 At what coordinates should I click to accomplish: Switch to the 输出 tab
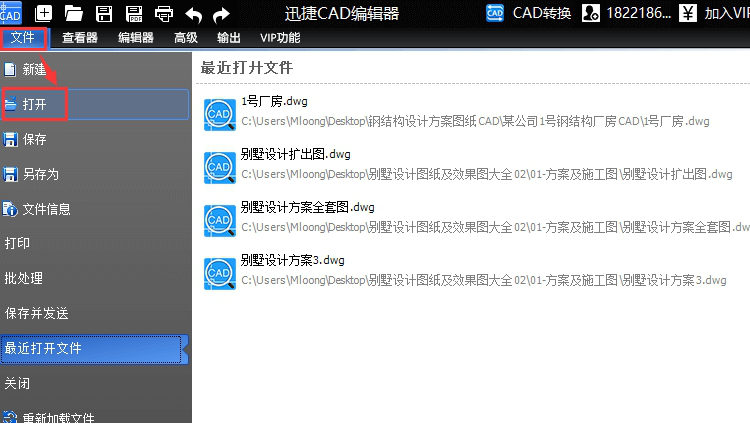229,38
